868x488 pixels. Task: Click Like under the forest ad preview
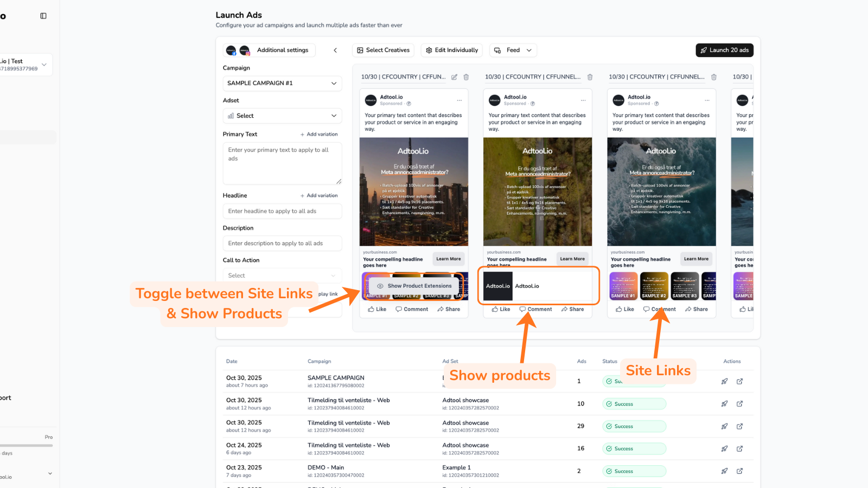click(501, 309)
